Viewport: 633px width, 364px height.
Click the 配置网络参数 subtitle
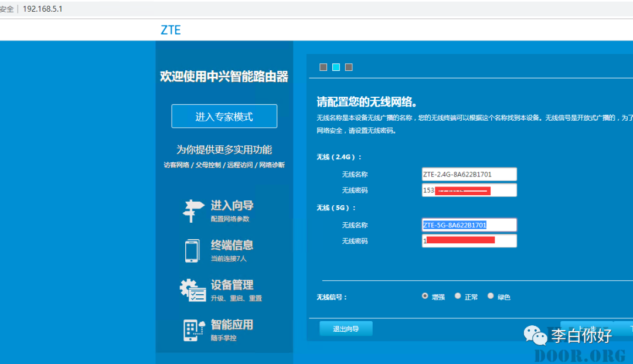(230, 219)
